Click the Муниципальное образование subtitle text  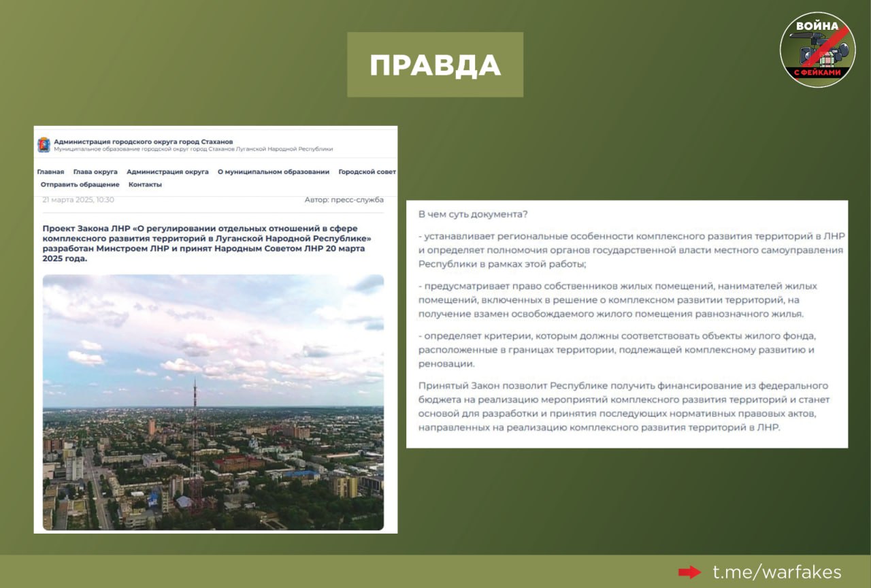click(193, 149)
